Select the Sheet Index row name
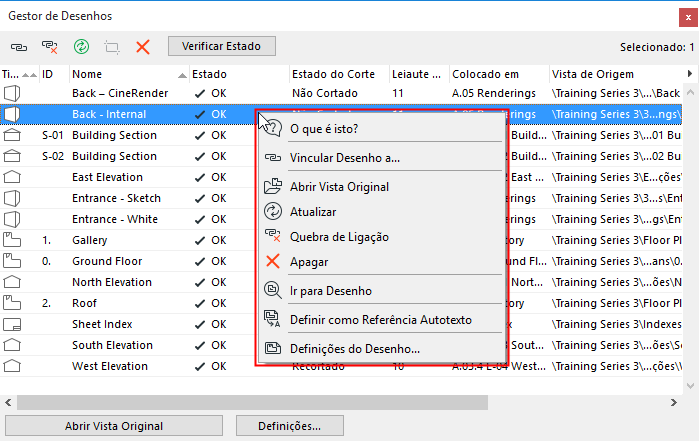699x441 pixels. [102, 324]
